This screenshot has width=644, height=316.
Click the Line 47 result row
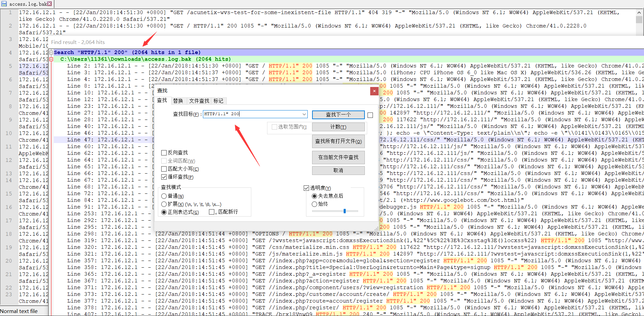pyautogui.click(x=101, y=140)
